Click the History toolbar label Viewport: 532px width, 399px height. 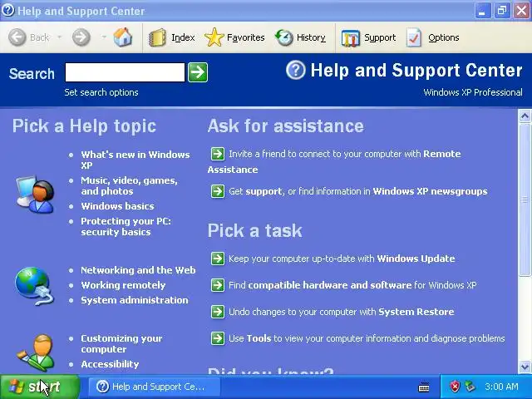coord(311,37)
